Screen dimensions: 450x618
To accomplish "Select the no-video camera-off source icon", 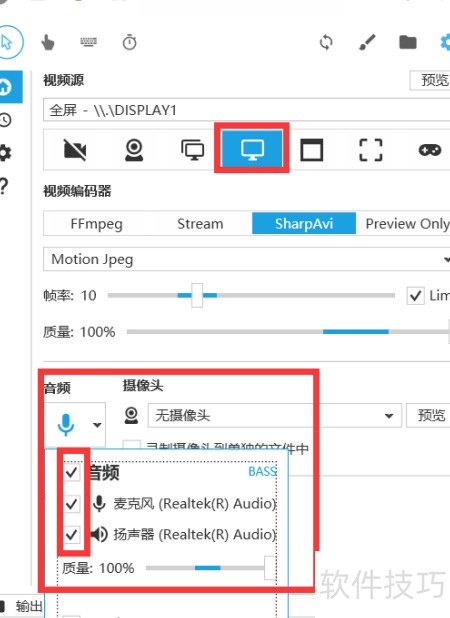I will [74, 150].
